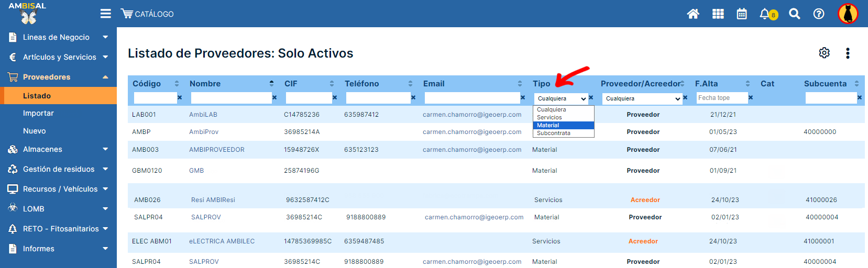The image size is (868, 268).
Task: Open the AmbiLAB supplier link
Action: (203, 115)
